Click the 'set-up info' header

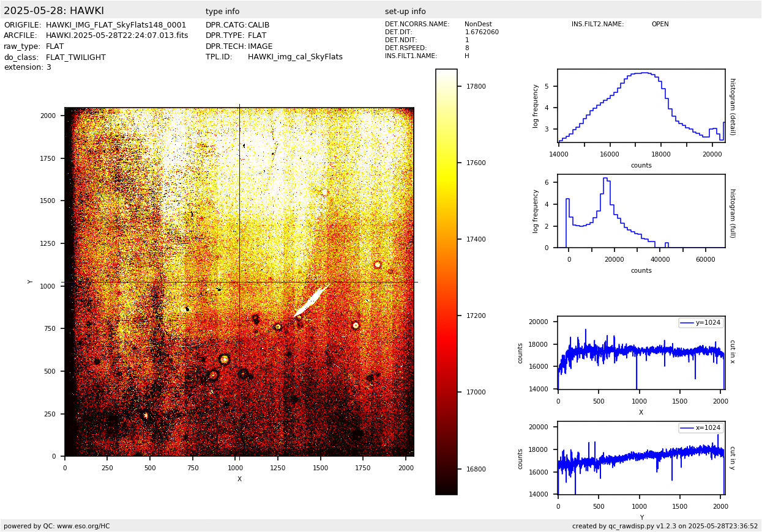pos(405,12)
